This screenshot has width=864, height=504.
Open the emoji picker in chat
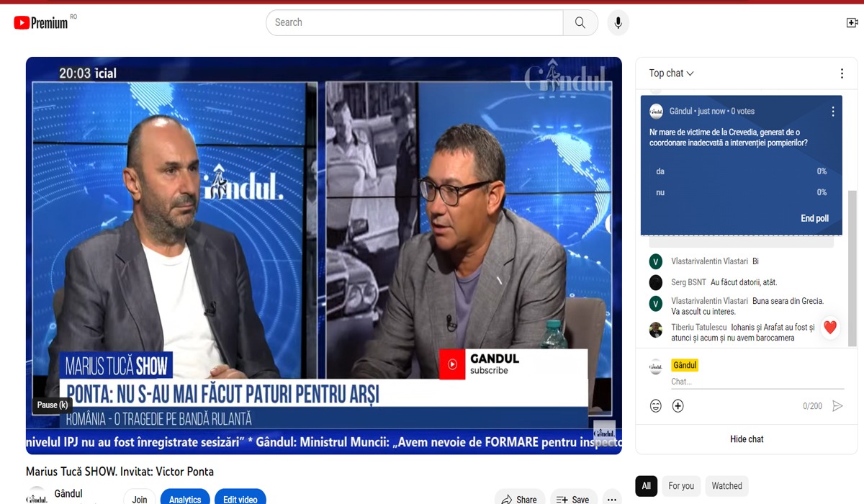click(x=656, y=406)
